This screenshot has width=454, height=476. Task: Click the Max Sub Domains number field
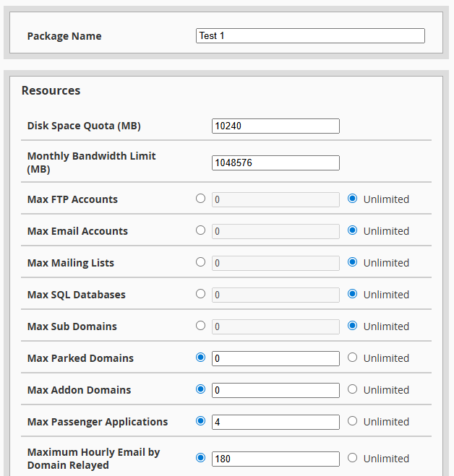tap(275, 327)
